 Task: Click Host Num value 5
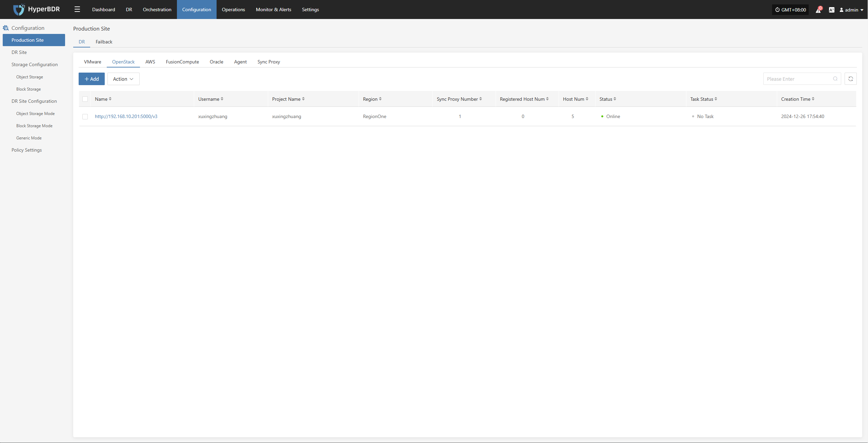click(x=573, y=116)
